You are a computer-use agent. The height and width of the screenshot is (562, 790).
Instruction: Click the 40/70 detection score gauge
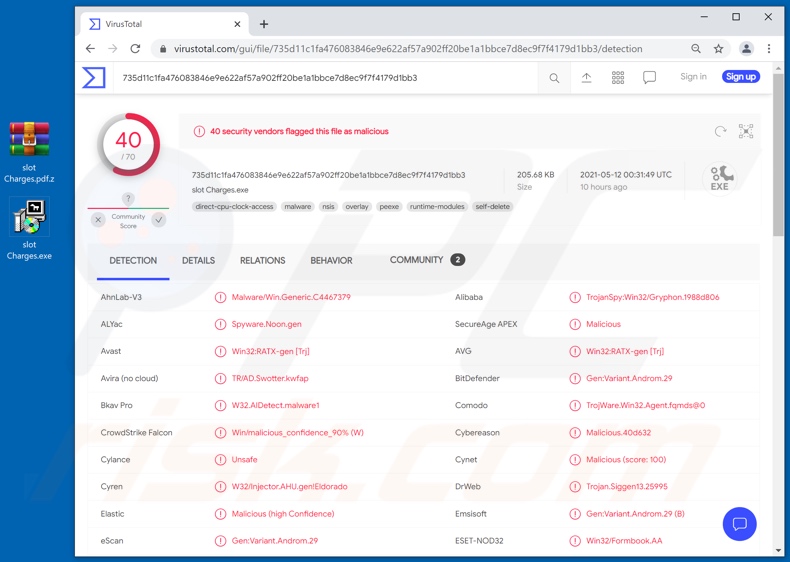pos(128,145)
